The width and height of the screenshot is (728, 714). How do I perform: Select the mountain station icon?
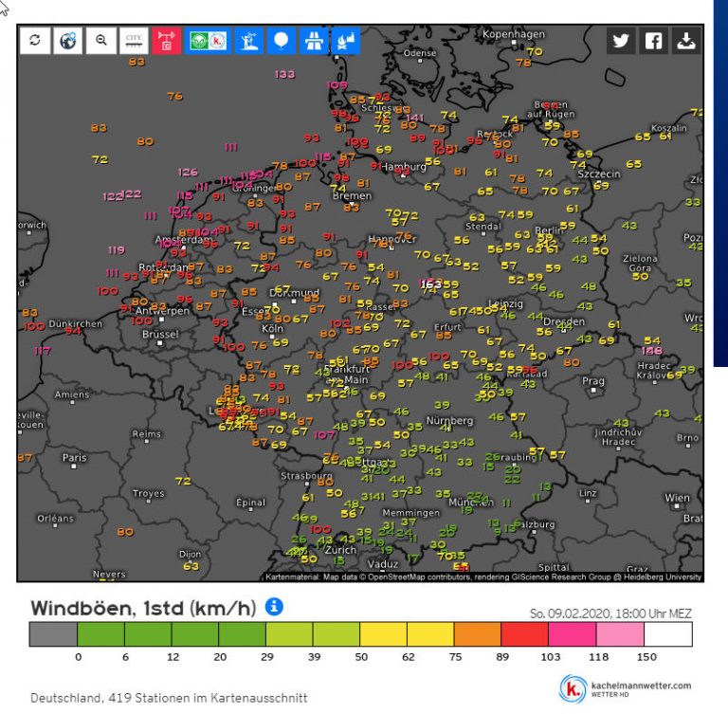[x=249, y=41]
